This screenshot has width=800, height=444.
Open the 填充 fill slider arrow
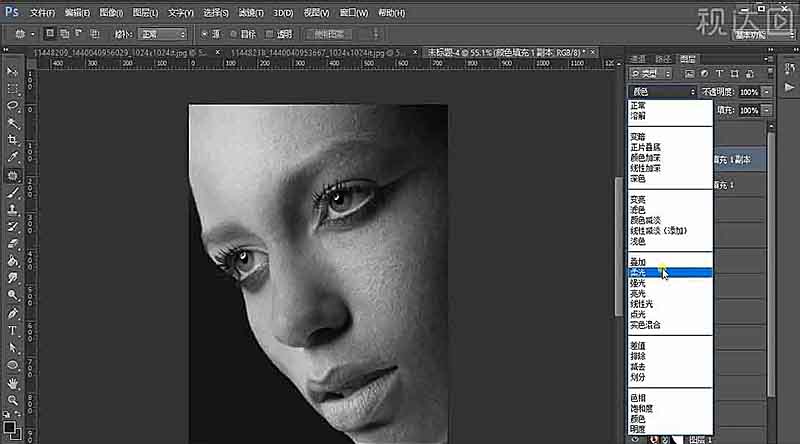(766, 110)
